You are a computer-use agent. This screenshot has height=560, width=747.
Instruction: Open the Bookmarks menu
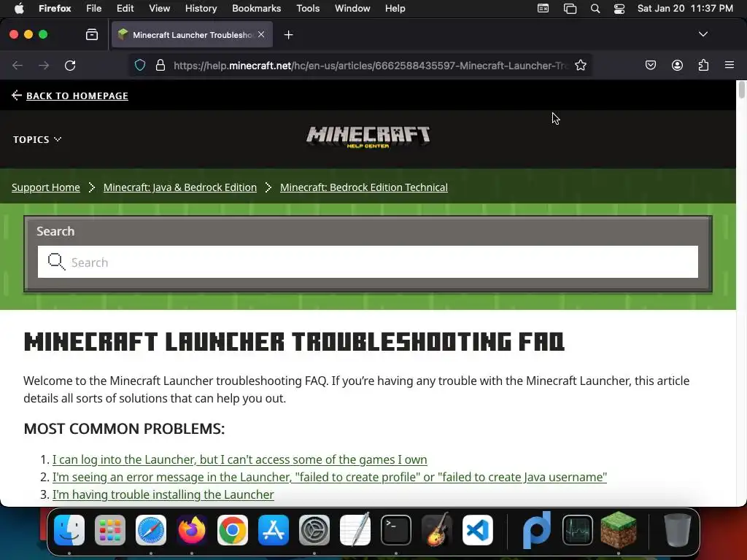click(x=256, y=9)
